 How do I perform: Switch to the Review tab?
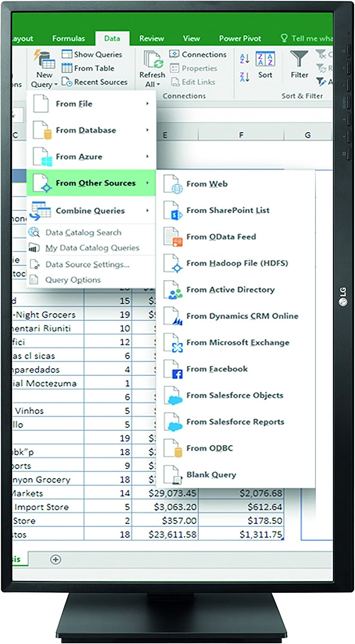(x=152, y=39)
